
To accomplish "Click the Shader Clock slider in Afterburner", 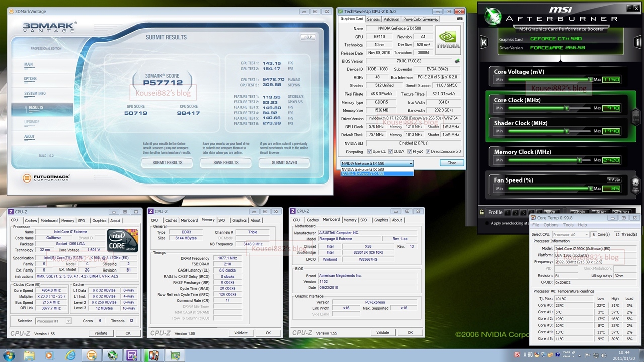I will (x=550, y=131).
